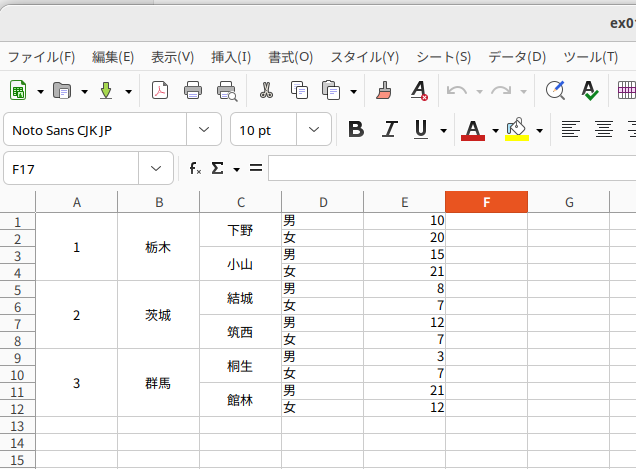Toggle Underline formatting

point(421,130)
